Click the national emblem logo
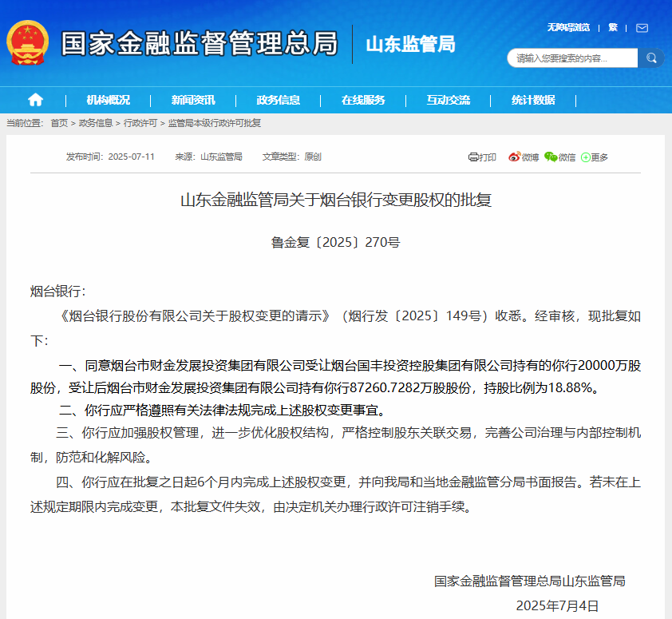 click(27, 43)
